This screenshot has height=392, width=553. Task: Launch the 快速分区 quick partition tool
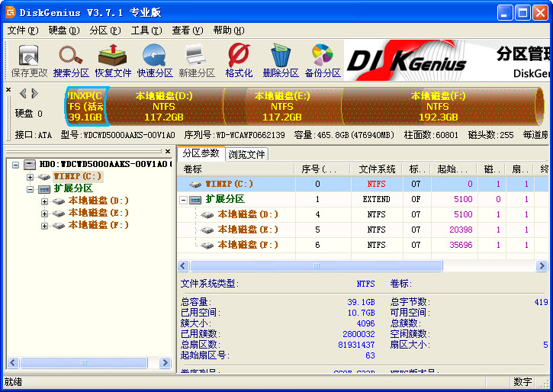(x=155, y=61)
